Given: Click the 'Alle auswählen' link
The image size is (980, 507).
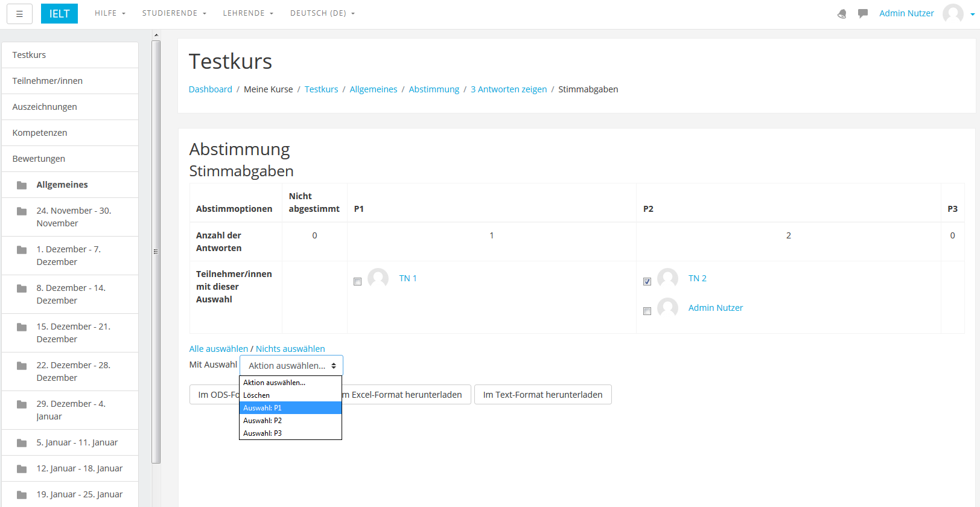Looking at the screenshot, I should [218, 349].
